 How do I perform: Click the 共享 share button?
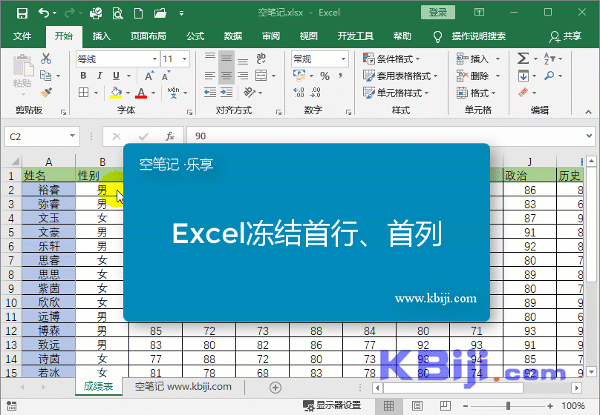pos(566,36)
